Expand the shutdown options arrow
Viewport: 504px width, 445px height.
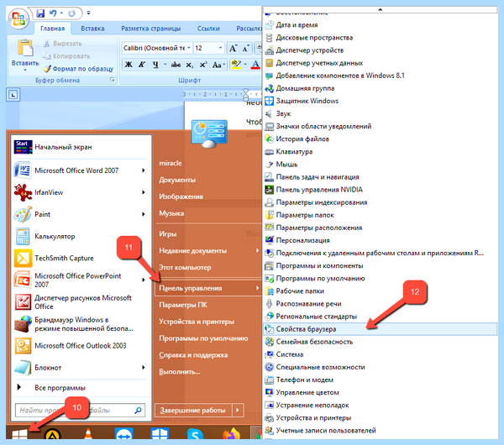point(238,411)
